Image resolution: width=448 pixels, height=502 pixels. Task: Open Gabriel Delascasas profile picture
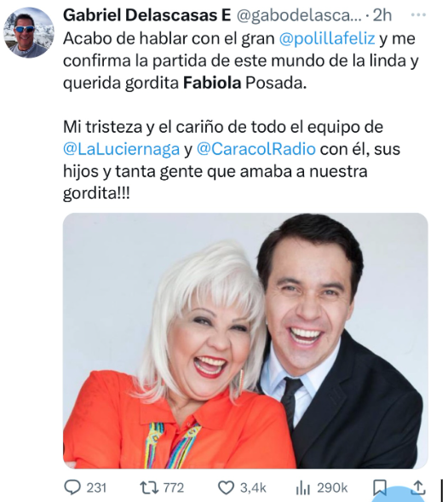click(x=28, y=32)
